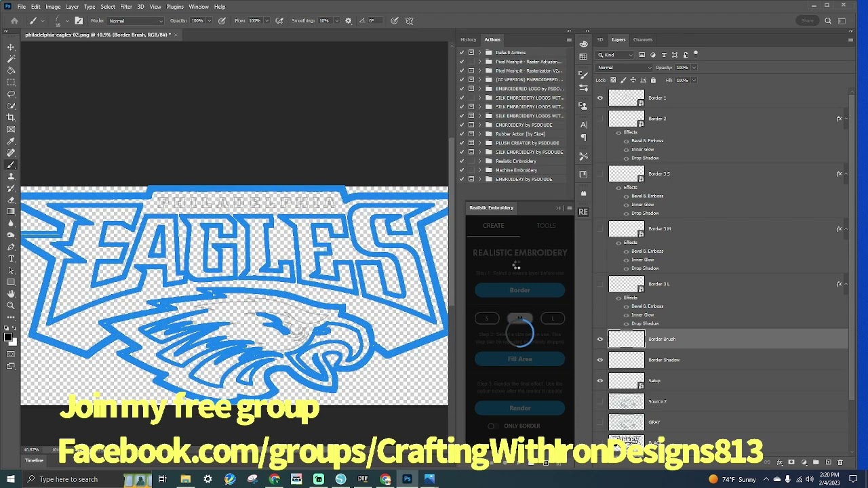This screenshot has width=868, height=488.
Task: Toggle Bevel & Emboss on Border 2
Action: click(x=626, y=141)
